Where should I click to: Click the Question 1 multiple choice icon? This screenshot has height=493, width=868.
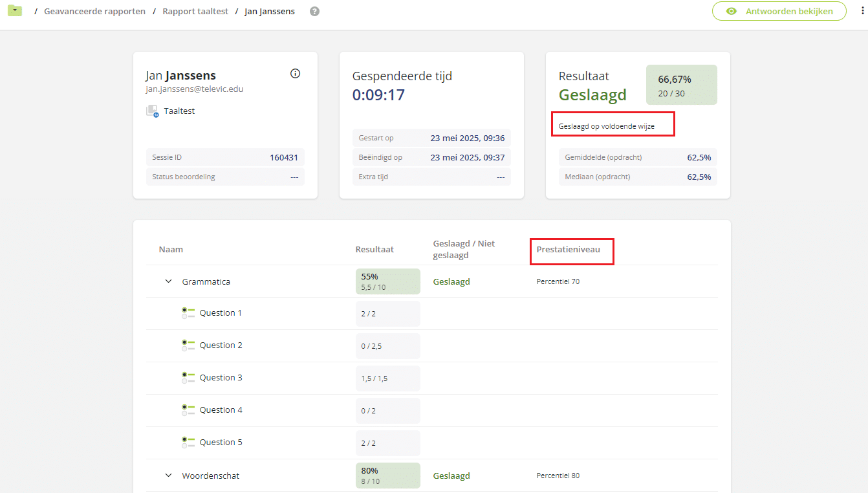point(188,313)
